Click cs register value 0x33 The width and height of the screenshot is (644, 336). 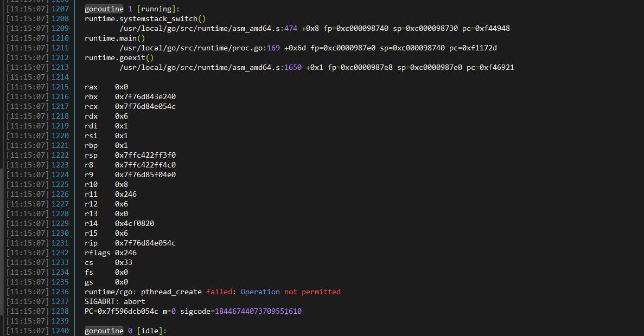tap(124, 262)
